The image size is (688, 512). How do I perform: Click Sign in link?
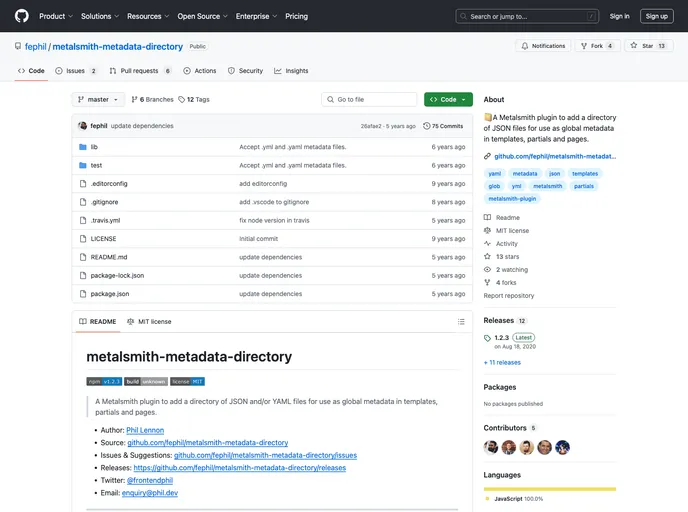pos(619,16)
